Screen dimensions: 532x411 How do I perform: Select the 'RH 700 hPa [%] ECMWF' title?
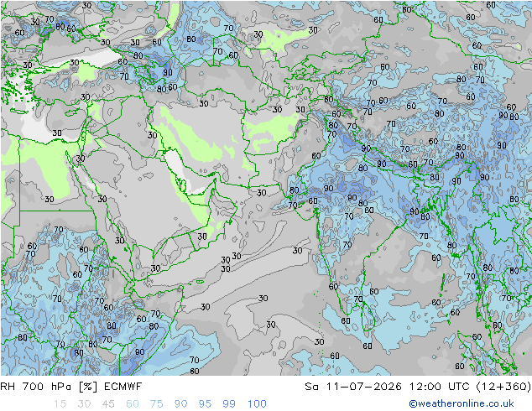[71, 387]
